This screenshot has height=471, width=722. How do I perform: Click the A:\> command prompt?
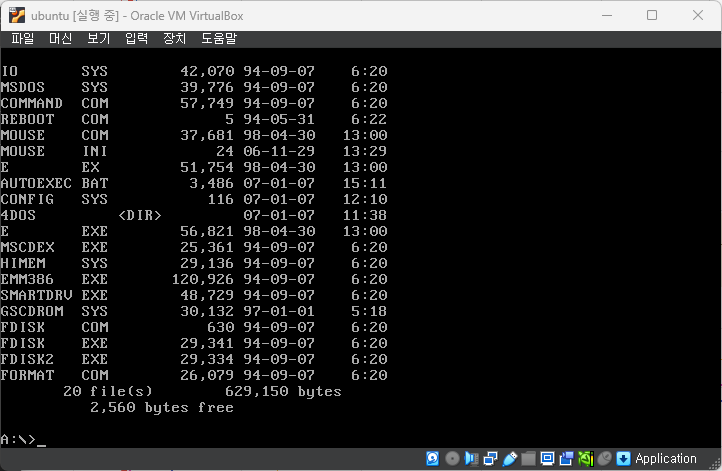18,440
